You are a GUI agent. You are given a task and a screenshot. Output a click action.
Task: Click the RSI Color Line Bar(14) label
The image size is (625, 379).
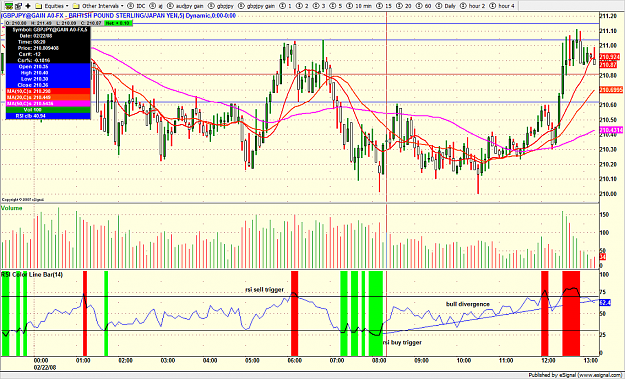(x=32, y=275)
